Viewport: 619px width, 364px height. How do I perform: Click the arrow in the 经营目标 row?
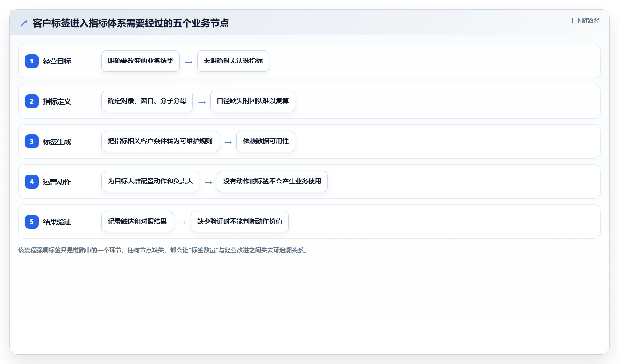tap(189, 62)
